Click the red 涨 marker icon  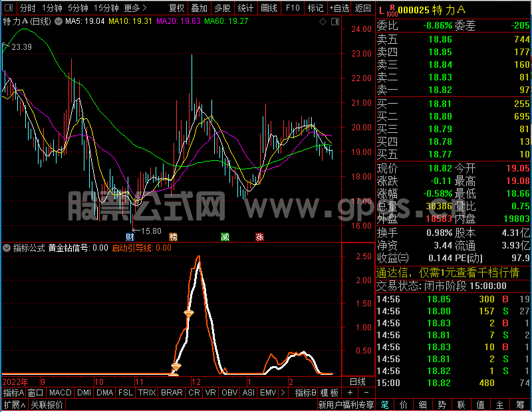tap(259, 237)
